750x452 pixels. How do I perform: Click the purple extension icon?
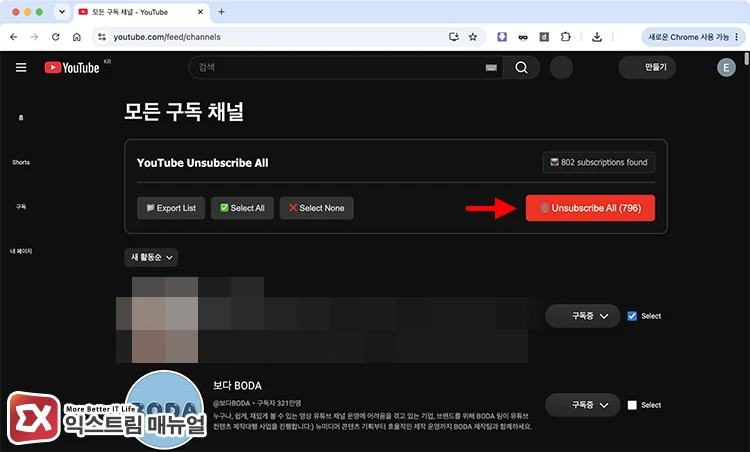502,37
